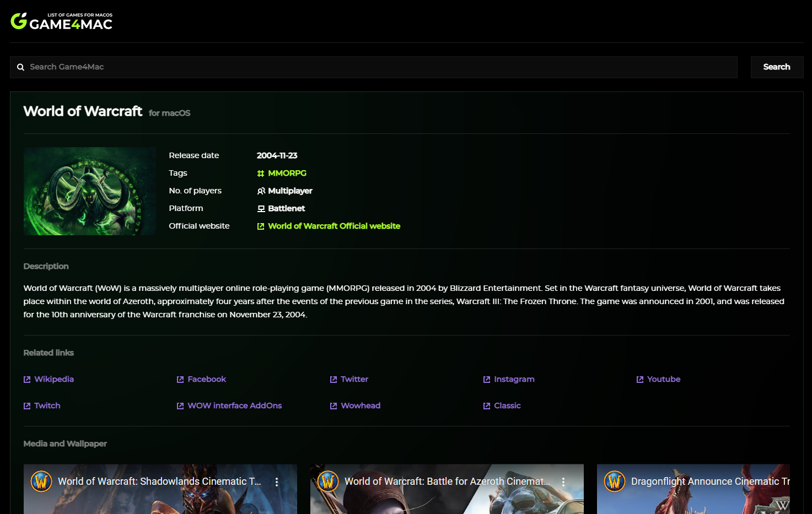Open World of Warcraft Official website link
Screen dimensions: 812x514
pos(334,226)
